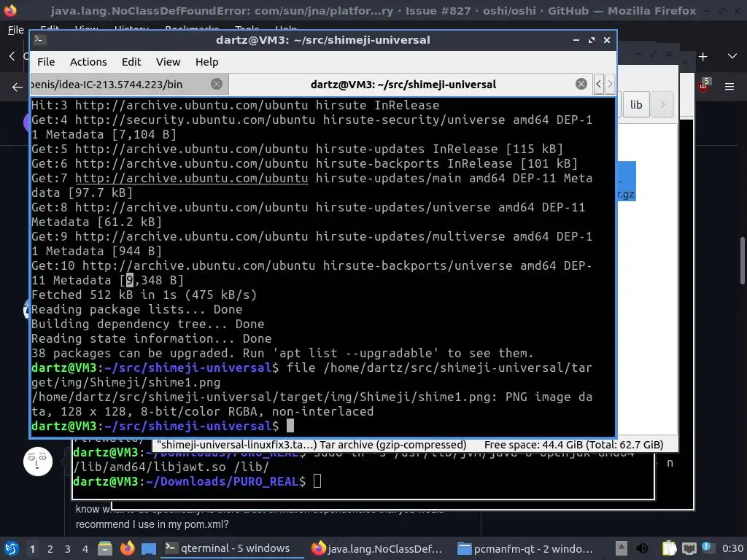
Task: Open the LXQt application menu
Action: pyautogui.click(x=12, y=548)
